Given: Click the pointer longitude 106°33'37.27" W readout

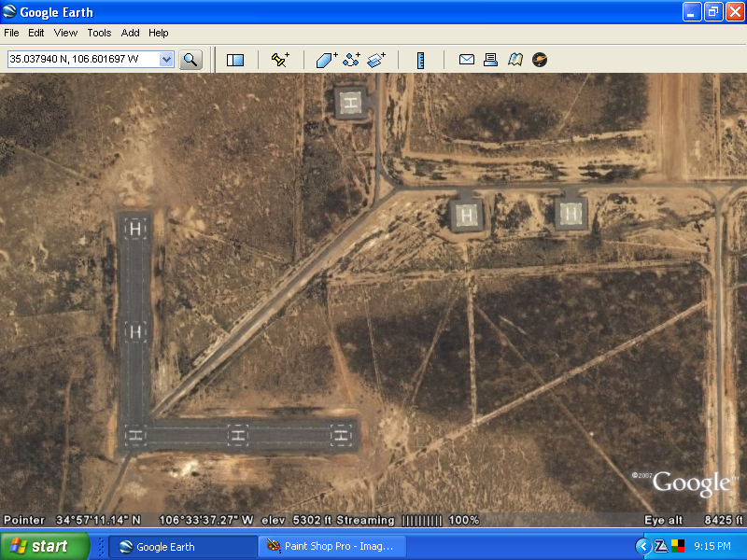Looking at the screenshot, I should click(x=205, y=520).
